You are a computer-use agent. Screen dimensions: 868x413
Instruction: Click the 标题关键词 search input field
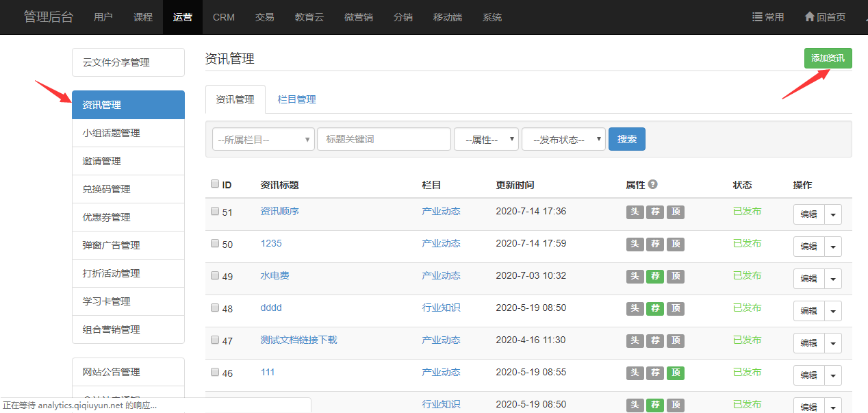click(383, 139)
